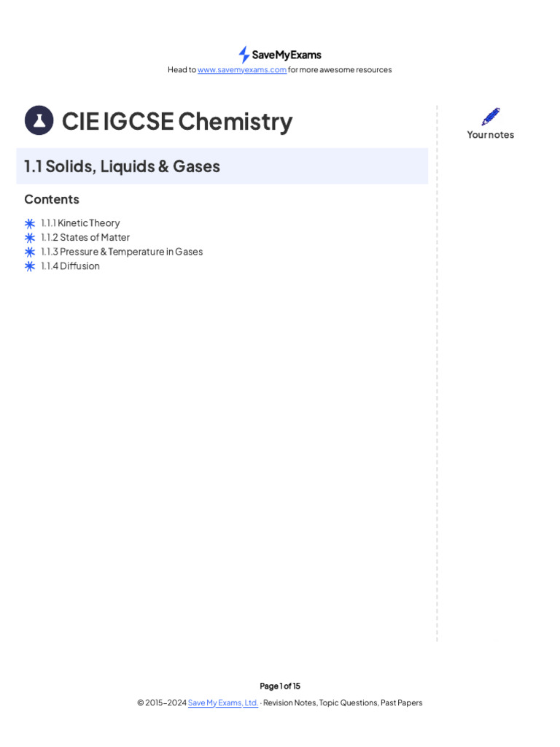Click the Page 1 of 15 indicator
This screenshot has height=747, width=560.
[280, 686]
